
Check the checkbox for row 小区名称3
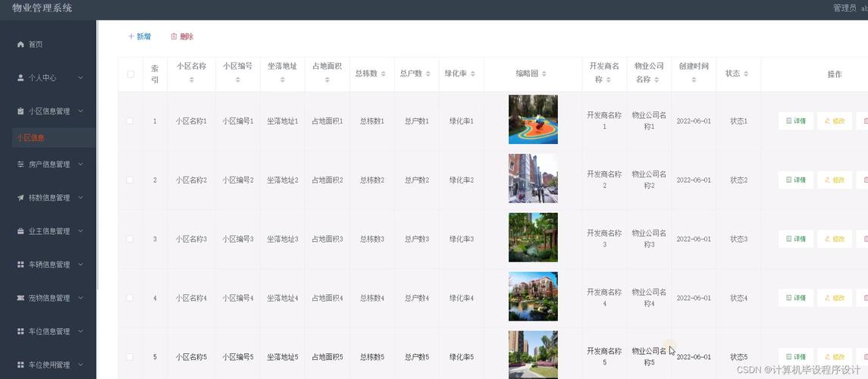click(130, 239)
